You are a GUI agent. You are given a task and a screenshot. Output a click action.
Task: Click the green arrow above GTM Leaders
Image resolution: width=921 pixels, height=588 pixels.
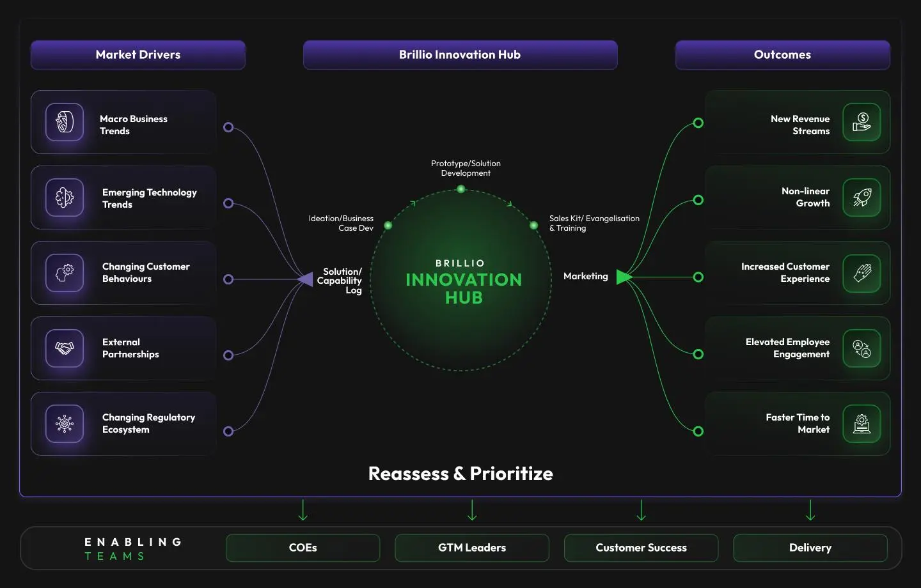472,510
